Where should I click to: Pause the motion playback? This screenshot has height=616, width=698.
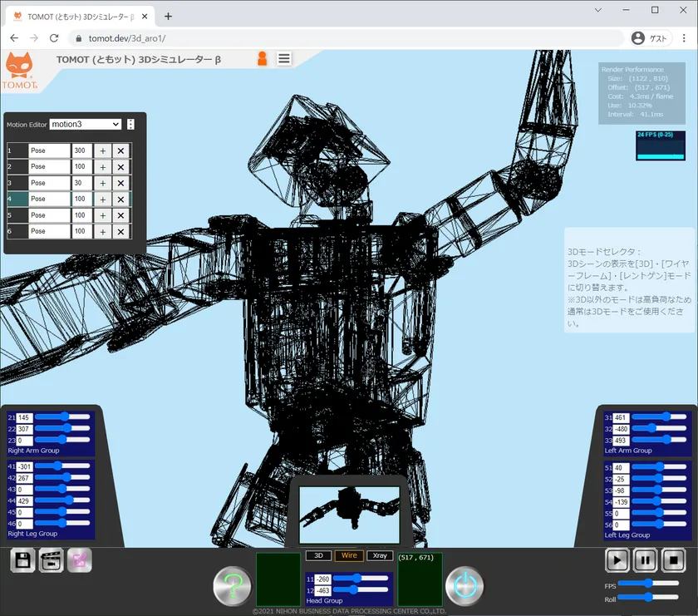click(x=645, y=560)
